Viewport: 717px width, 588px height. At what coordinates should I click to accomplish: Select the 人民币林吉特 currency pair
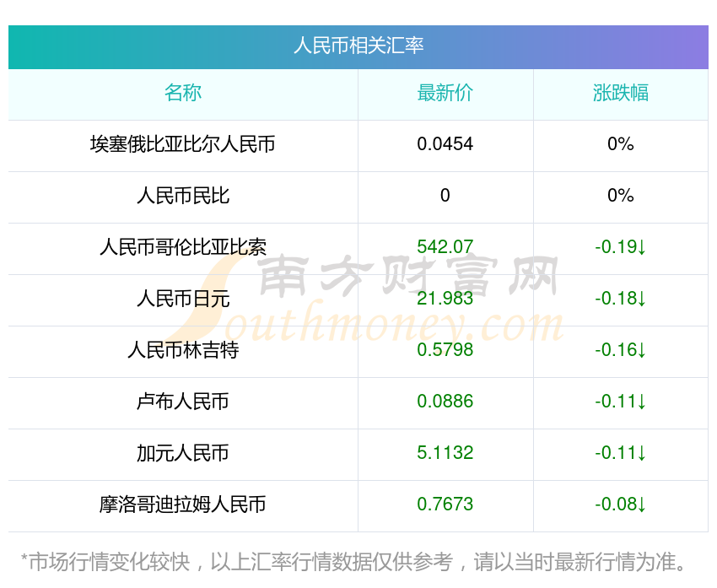(183, 350)
